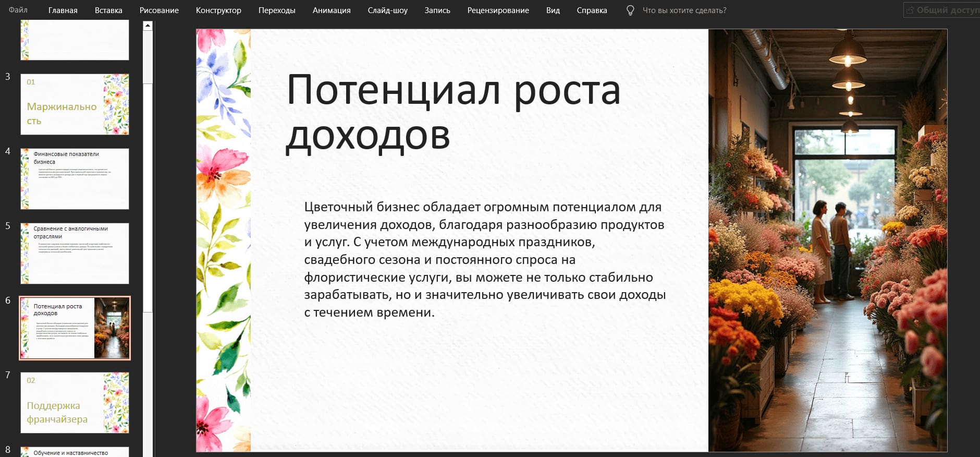This screenshot has height=457, width=980.
Task: Click the slide title 'Потенциал роста доходов'
Action: click(x=453, y=113)
